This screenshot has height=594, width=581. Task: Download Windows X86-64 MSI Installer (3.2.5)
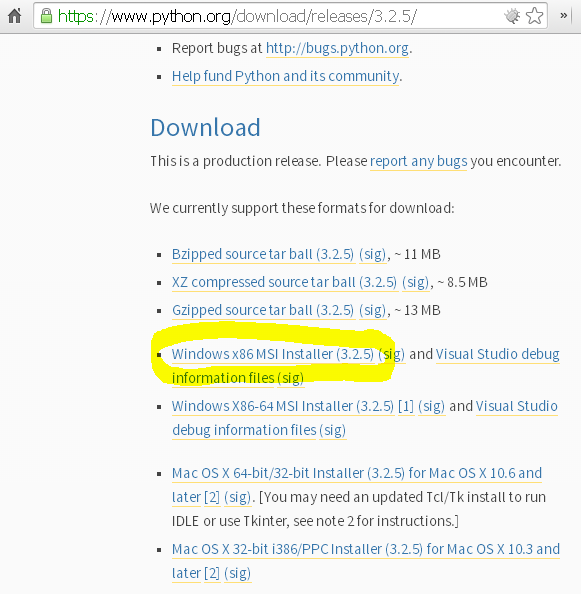coord(283,406)
